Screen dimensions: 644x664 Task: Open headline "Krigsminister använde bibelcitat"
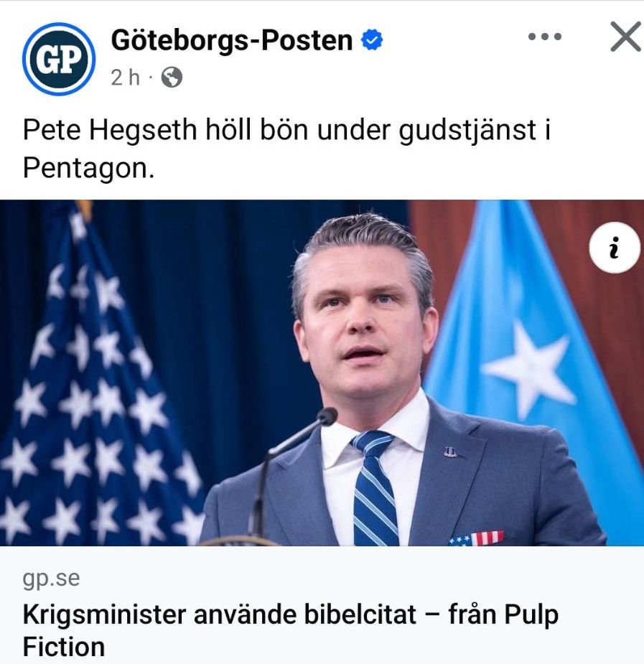220,614
